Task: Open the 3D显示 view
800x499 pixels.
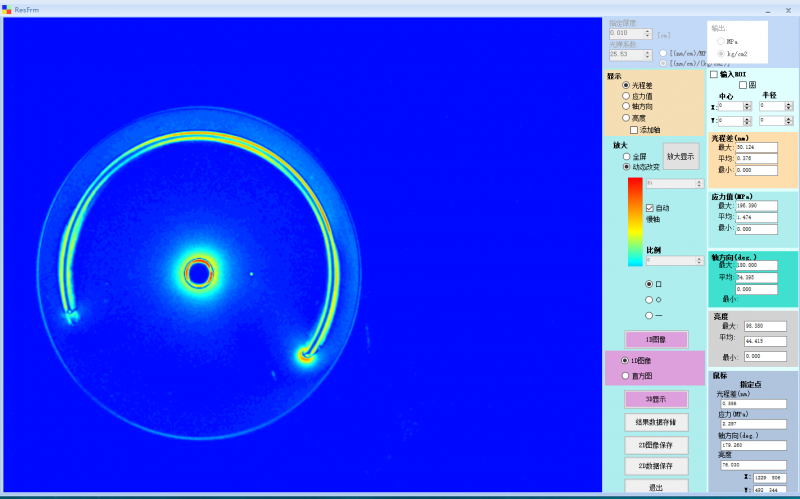Action: (x=656, y=399)
